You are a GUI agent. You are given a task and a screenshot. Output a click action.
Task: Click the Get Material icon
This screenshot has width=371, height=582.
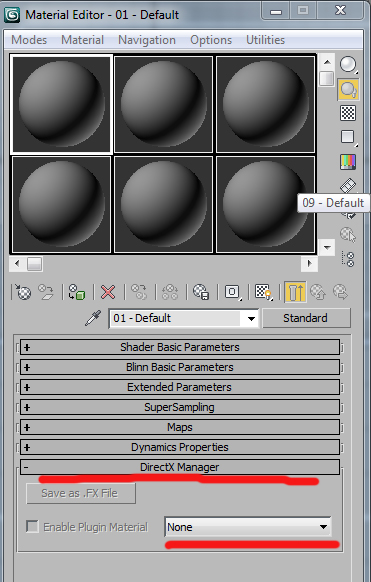pos(23,292)
